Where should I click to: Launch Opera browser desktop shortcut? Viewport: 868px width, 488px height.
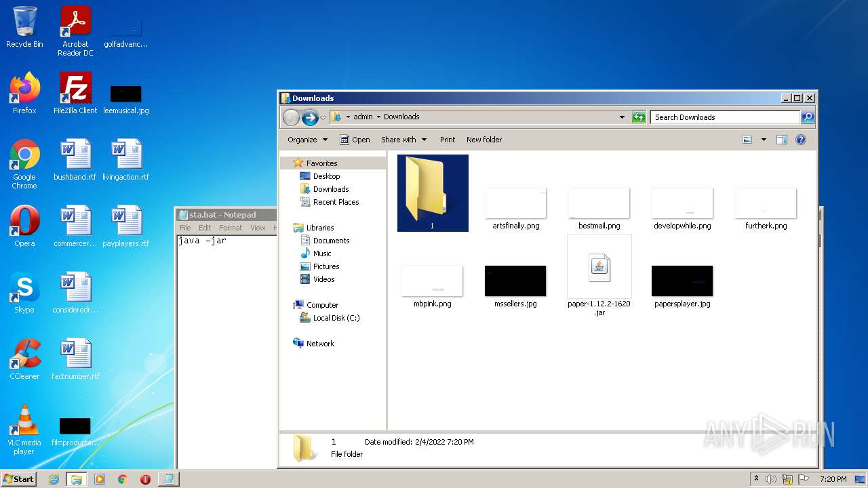(24, 226)
